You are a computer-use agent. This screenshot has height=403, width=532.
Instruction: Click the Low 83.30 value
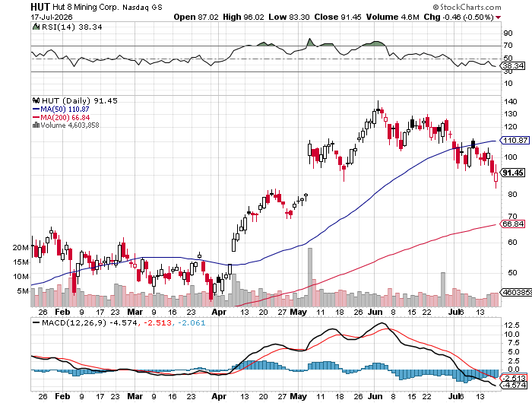click(x=289, y=17)
